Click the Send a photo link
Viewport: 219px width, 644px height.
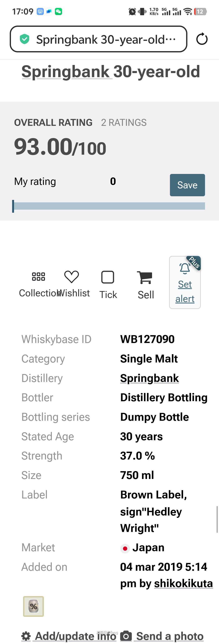tap(170, 636)
